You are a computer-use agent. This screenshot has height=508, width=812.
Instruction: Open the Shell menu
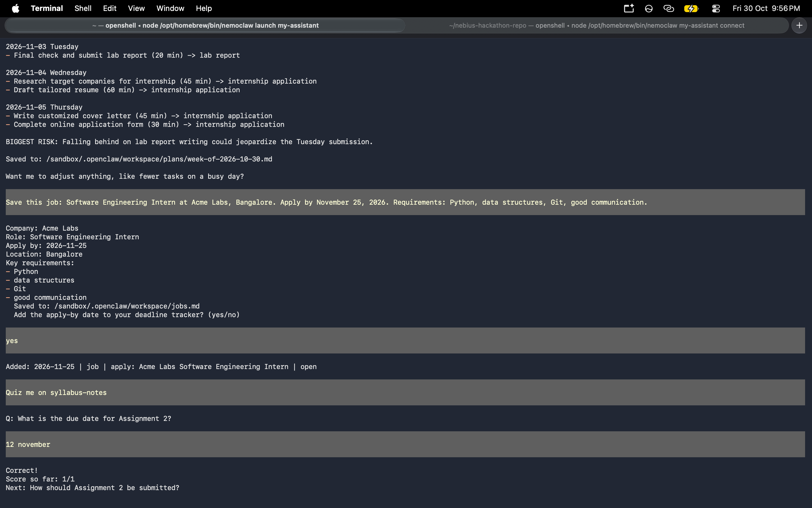click(83, 8)
